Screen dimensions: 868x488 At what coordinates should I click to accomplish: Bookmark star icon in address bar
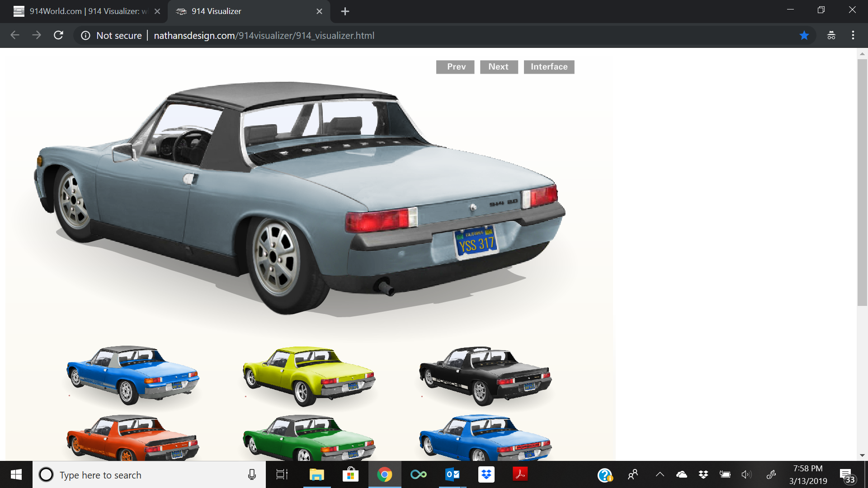(x=804, y=35)
